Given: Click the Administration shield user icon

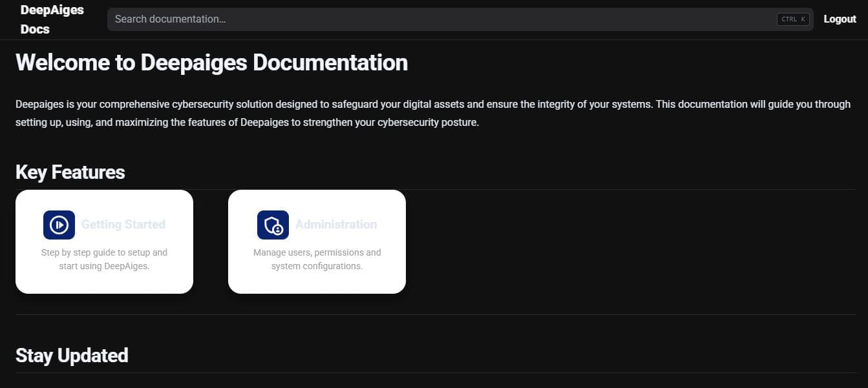Looking at the screenshot, I should pos(273,225).
